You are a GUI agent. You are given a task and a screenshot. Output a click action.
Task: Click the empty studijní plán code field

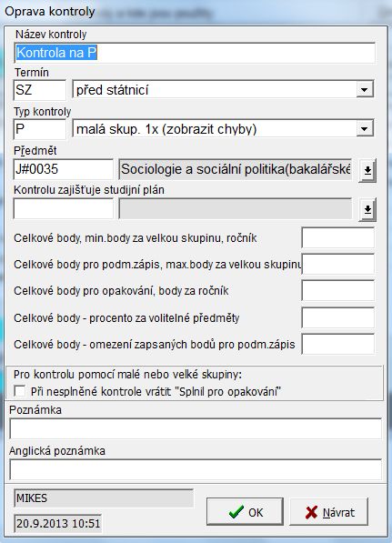64,208
